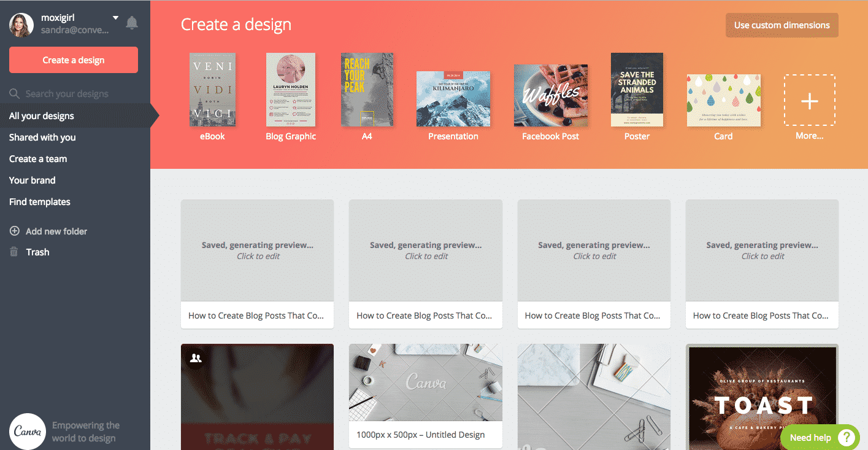Open the Your brand section
Image resolution: width=868 pixels, height=450 pixels.
click(33, 180)
